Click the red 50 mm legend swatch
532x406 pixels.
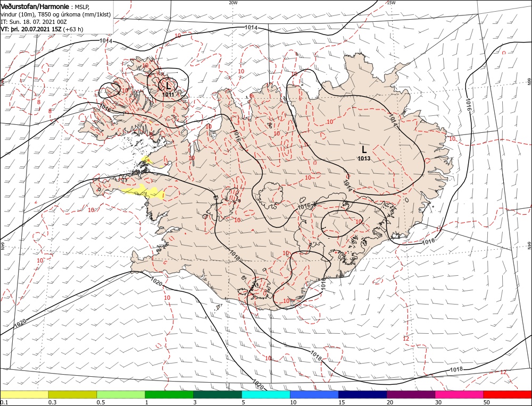(x=508, y=394)
